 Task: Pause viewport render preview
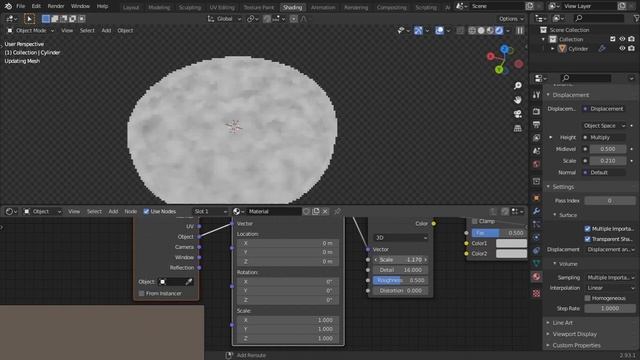tap(520, 31)
